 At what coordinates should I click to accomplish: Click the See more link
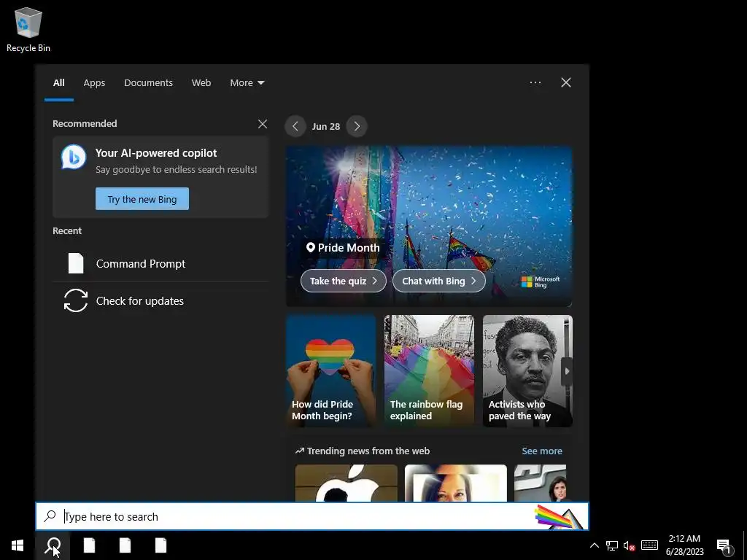click(x=542, y=451)
